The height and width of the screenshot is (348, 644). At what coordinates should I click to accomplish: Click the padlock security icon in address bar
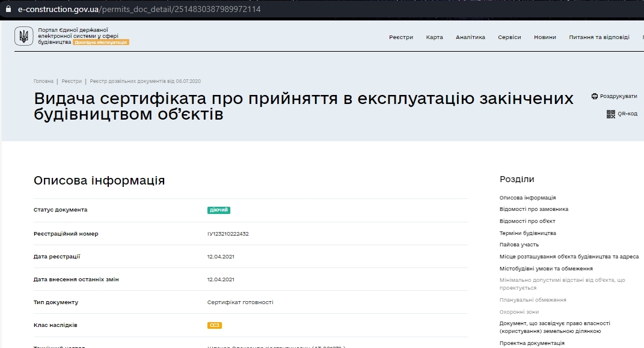click(x=8, y=8)
